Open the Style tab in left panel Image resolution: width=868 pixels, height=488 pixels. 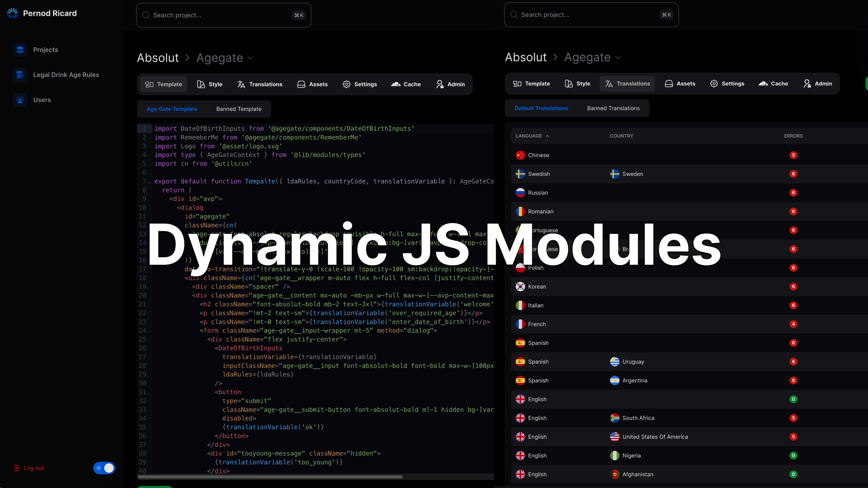[x=210, y=84]
